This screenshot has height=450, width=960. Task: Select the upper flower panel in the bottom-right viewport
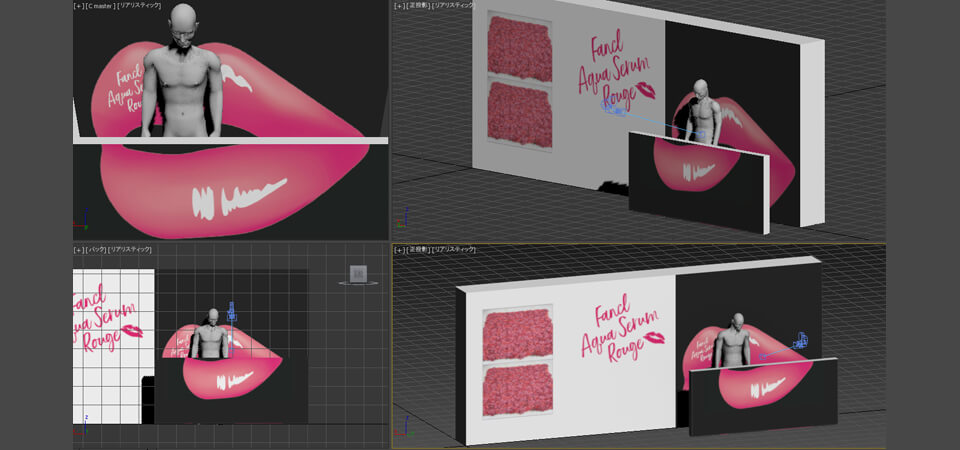[518, 334]
